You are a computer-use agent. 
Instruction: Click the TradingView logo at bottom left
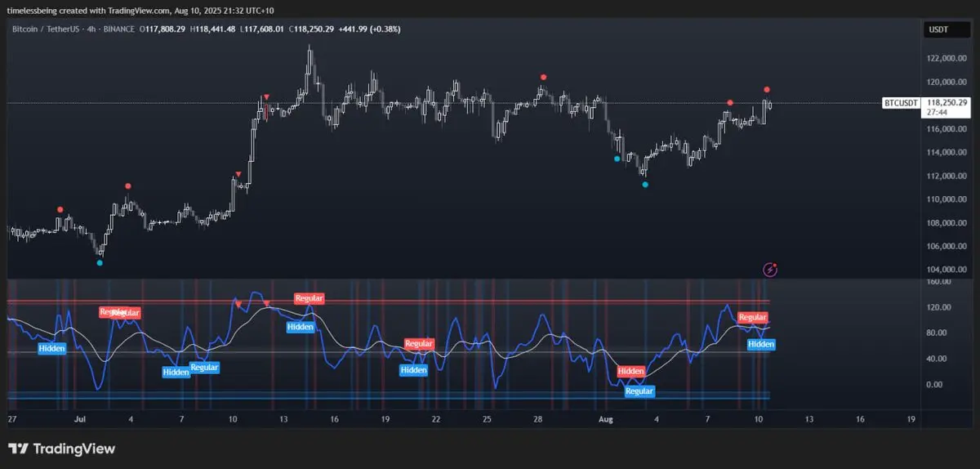click(x=61, y=449)
